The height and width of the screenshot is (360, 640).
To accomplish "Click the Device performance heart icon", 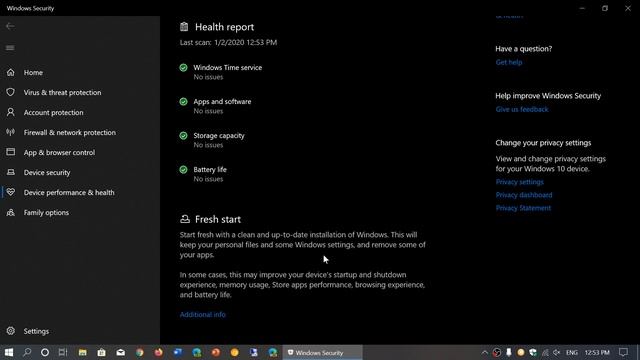I will tap(11, 192).
